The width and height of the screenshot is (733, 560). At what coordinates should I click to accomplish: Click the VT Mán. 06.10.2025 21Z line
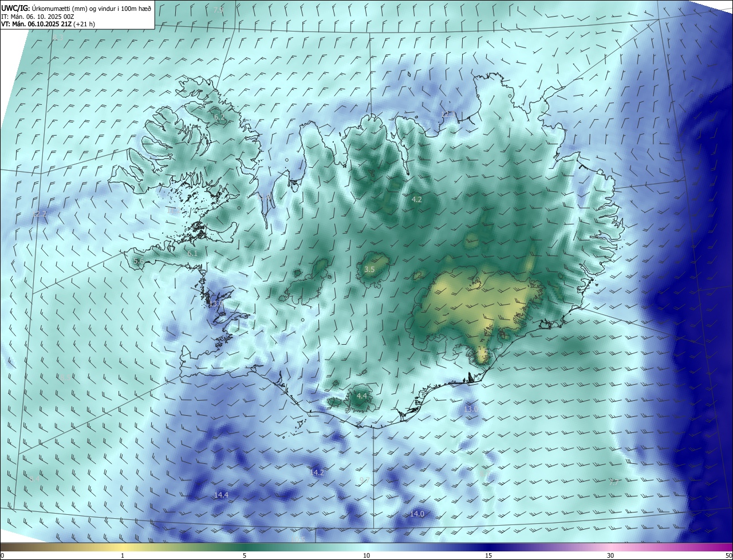point(48,24)
